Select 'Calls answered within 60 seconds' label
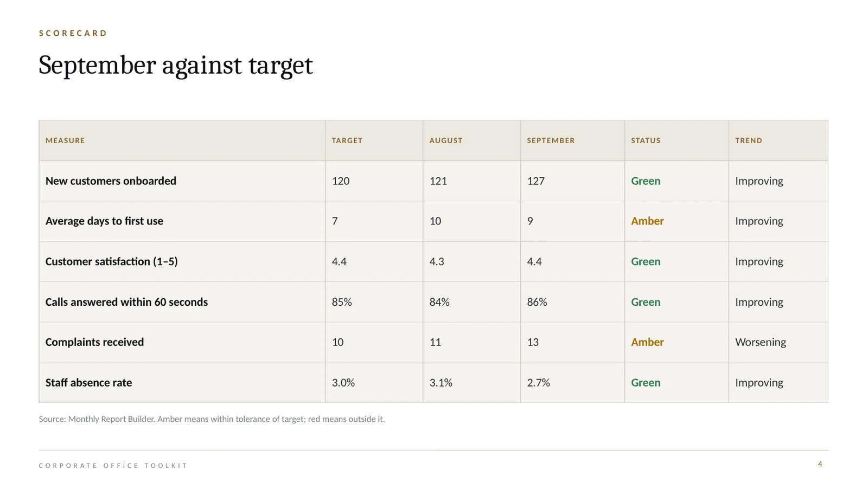 pos(126,302)
